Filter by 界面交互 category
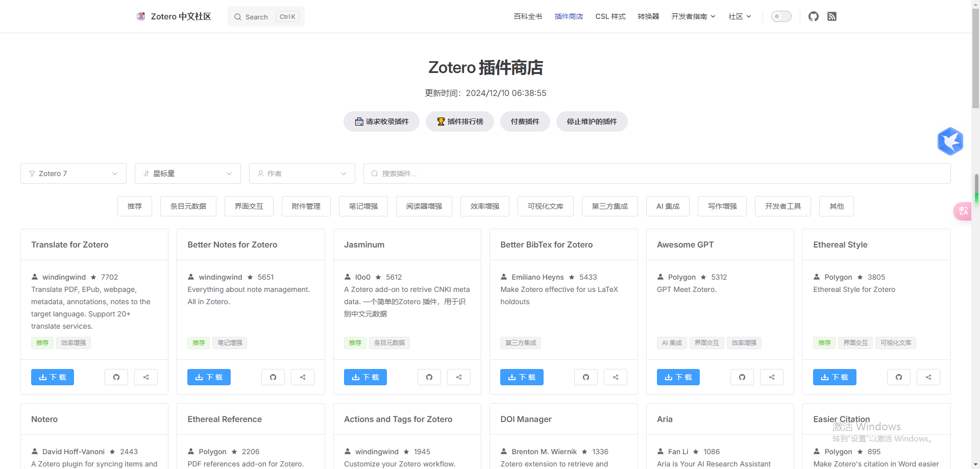 pos(249,206)
